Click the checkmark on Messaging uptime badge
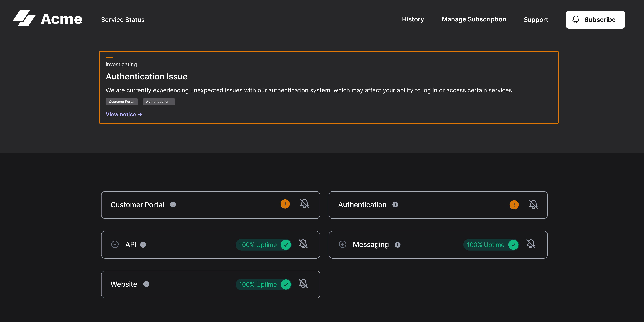 (x=514, y=245)
